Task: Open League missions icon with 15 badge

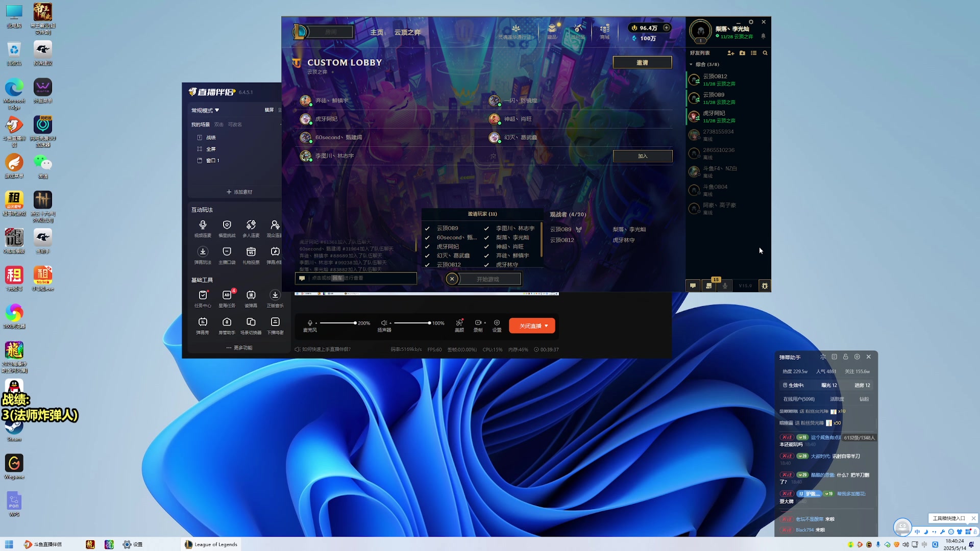Action: (709, 286)
